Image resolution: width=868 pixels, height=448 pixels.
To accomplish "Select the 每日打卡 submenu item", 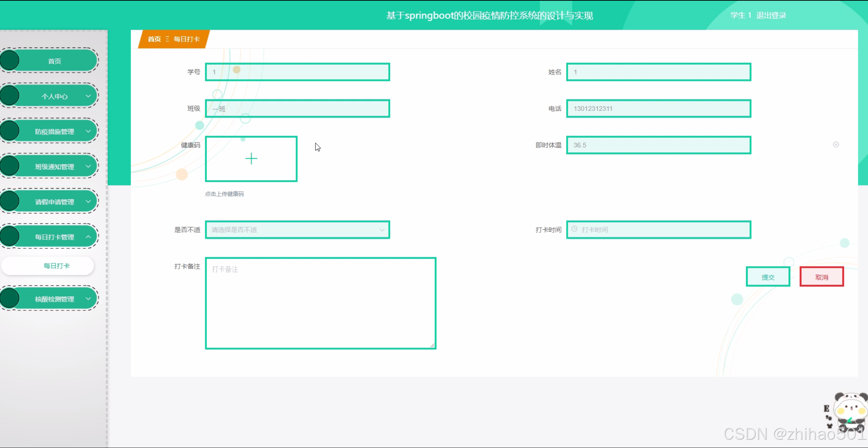I will pyautogui.click(x=56, y=266).
